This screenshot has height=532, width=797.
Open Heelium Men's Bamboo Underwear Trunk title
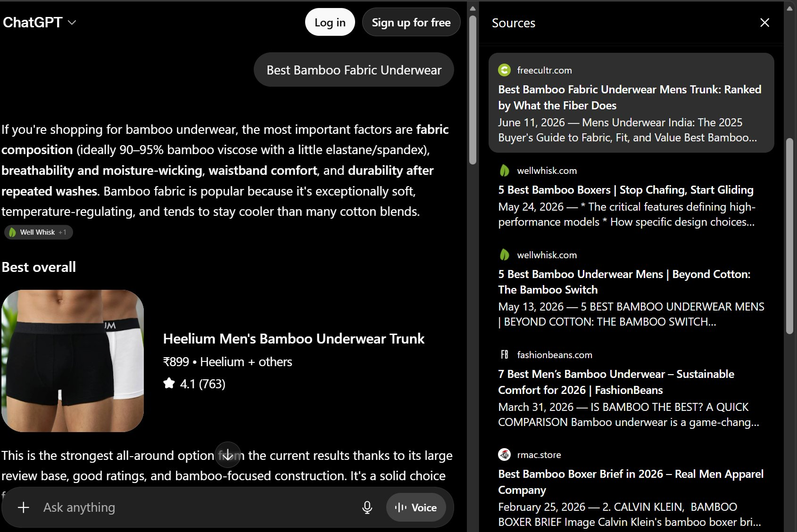click(x=293, y=339)
